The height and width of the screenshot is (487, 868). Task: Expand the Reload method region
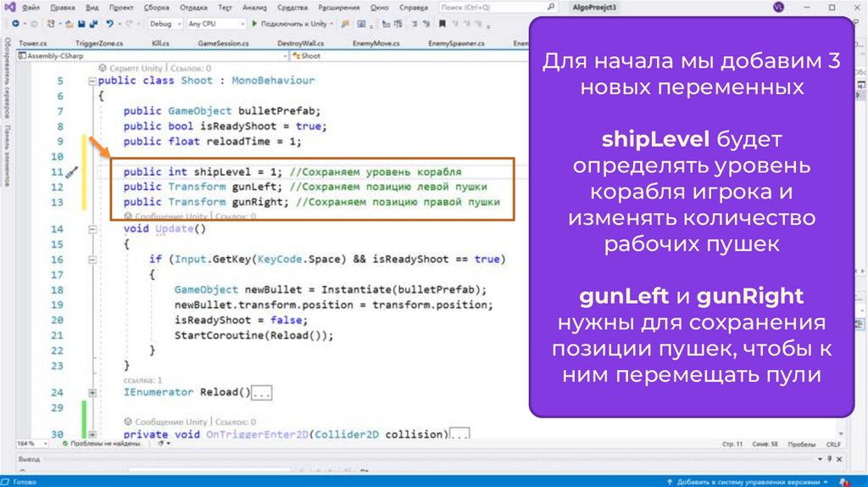click(92, 392)
